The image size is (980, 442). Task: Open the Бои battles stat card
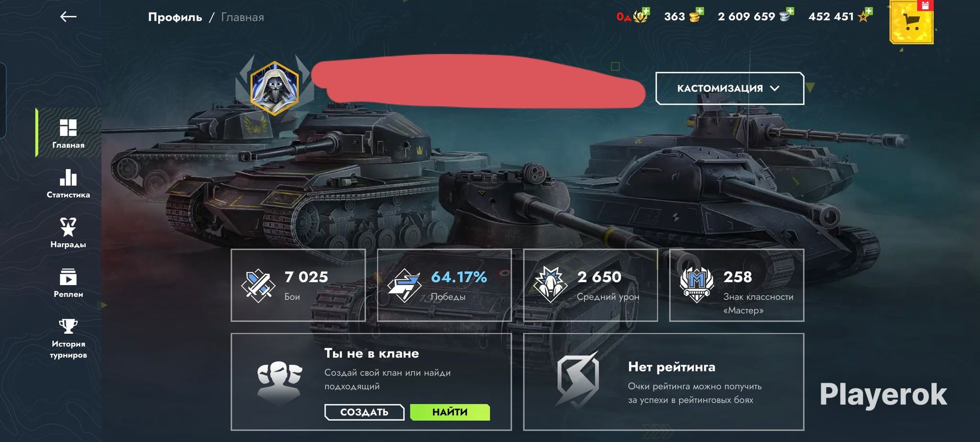coord(298,285)
